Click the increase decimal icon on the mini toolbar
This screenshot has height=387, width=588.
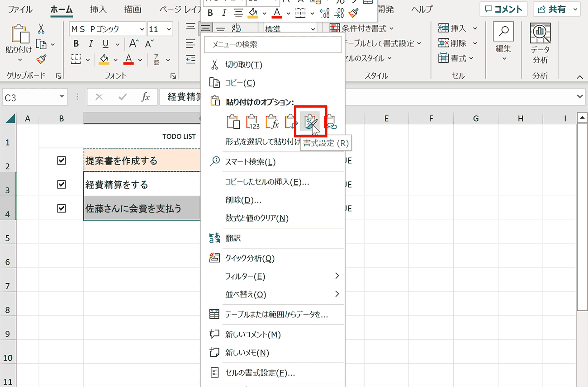coord(324,13)
